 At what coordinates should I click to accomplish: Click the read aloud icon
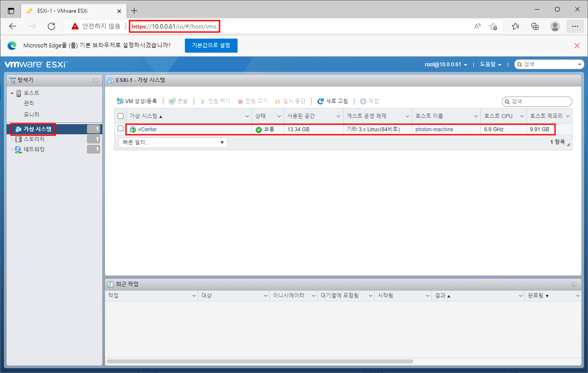click(477, 26)
